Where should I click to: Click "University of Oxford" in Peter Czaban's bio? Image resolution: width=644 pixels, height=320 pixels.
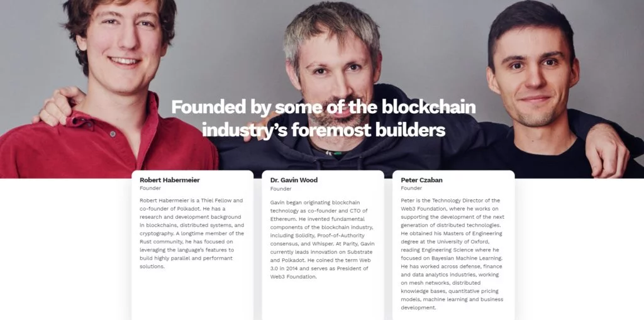463,241
